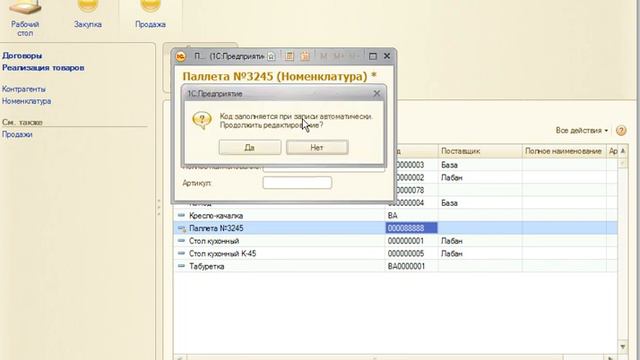Click the row icon beside Стол кухонный К-45
The height and width of the screenshot is (360, 640).
point(181,253)
